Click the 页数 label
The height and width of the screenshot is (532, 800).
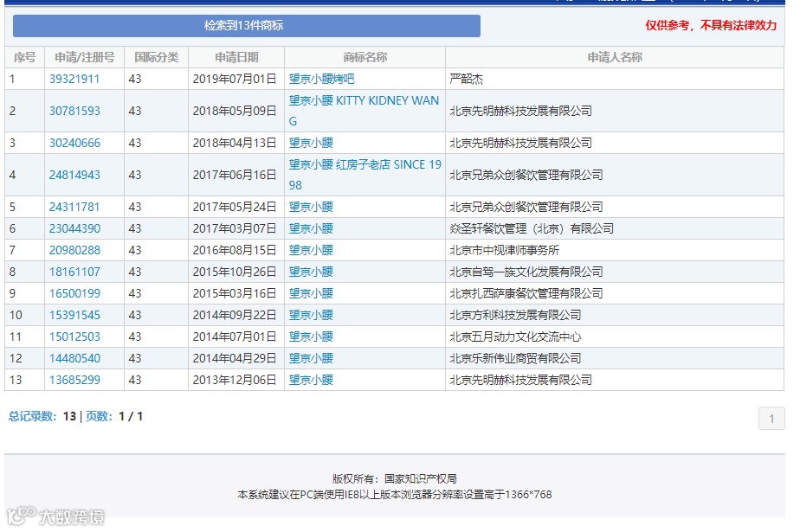[99, 416]
